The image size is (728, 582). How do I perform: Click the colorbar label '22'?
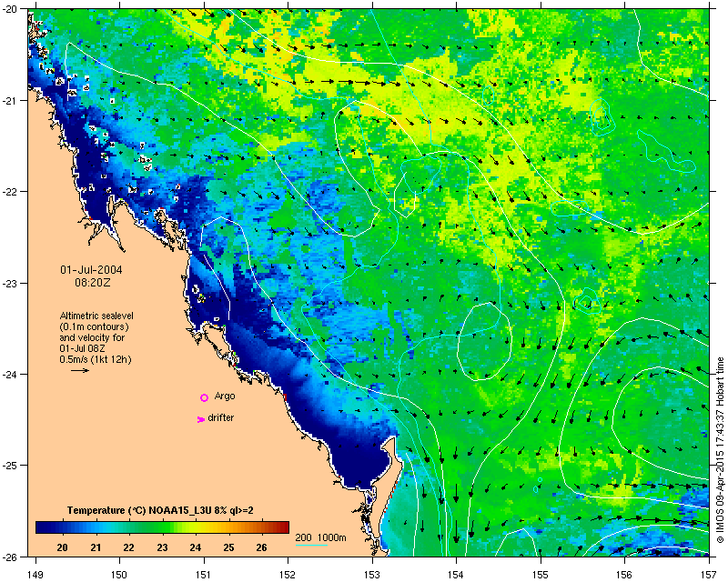(128, 547)
